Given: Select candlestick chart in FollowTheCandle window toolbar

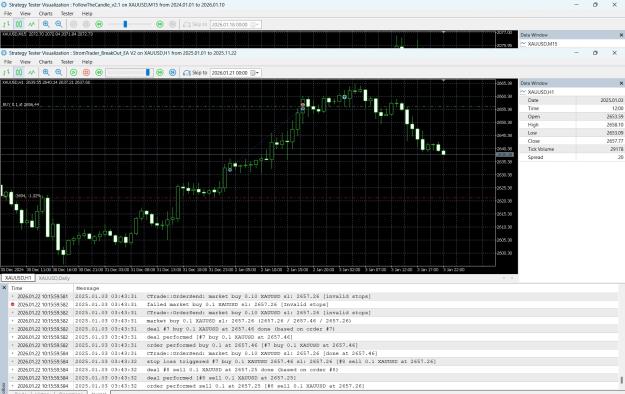Looking at the screenshot, I should 19,24.
